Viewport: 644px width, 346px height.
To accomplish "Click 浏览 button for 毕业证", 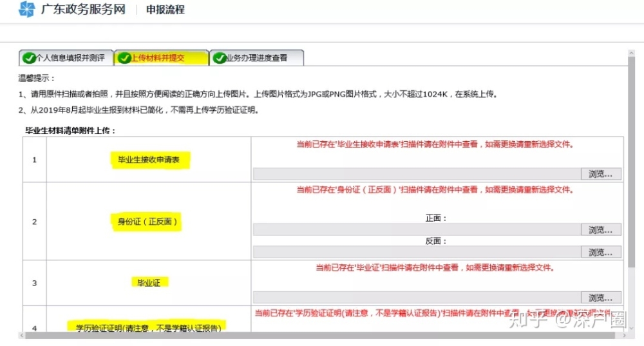I will click(x=601, y=298).
